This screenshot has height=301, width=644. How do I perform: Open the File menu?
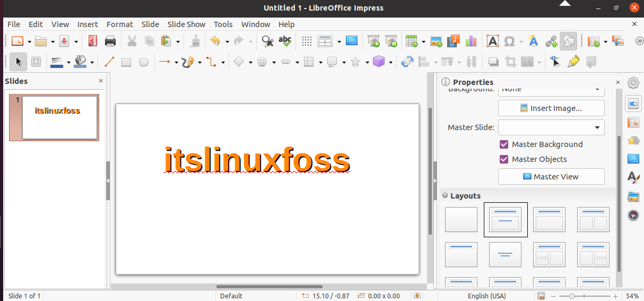(x=14, y=24)
